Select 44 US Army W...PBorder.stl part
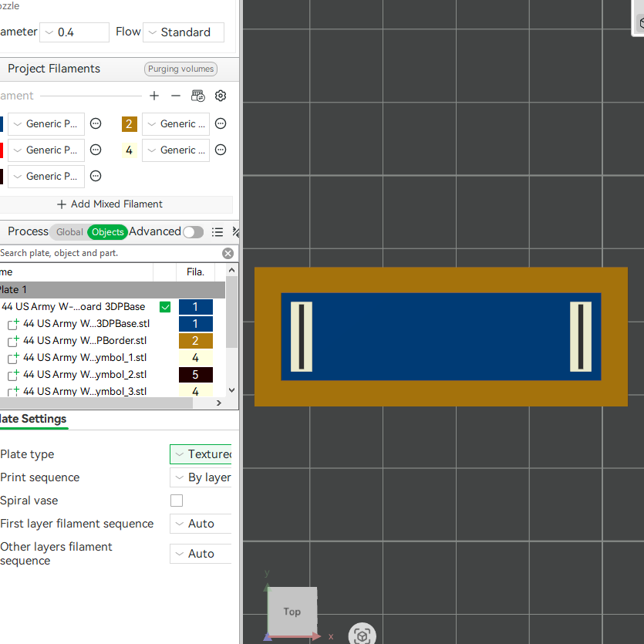The image size is (644, 644). coord(85,341)
